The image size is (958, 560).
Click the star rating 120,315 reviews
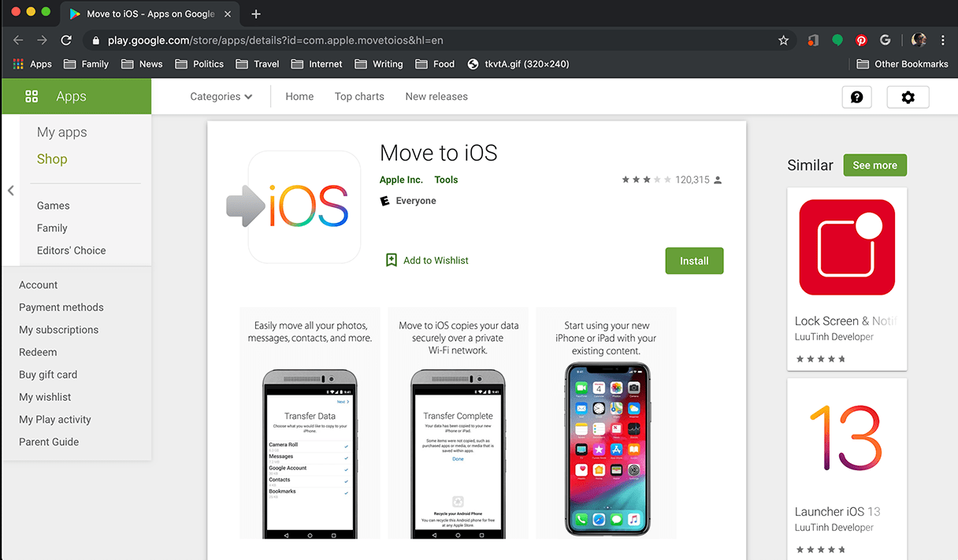671,180
